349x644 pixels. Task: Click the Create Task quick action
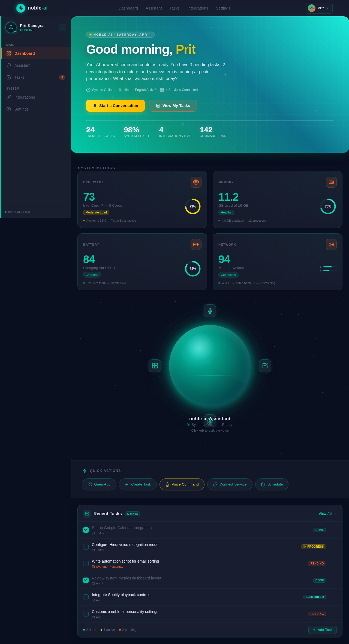pos(138,484)
